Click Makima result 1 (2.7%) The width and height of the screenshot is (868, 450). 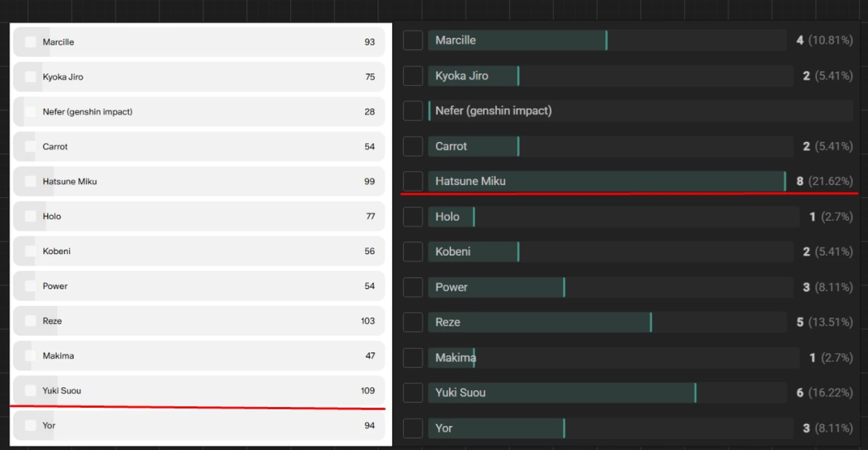pyautogui.click(x=831, y=358)
